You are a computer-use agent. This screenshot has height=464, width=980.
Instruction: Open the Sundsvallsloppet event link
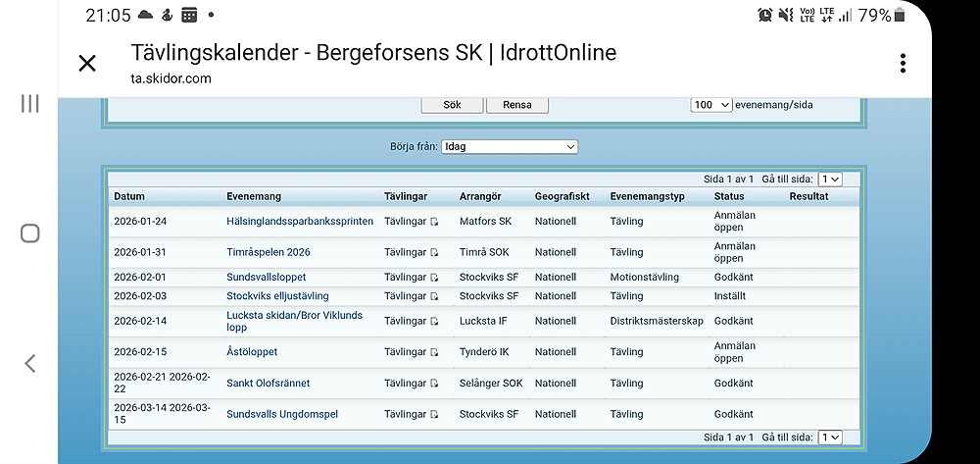[267, 278]
